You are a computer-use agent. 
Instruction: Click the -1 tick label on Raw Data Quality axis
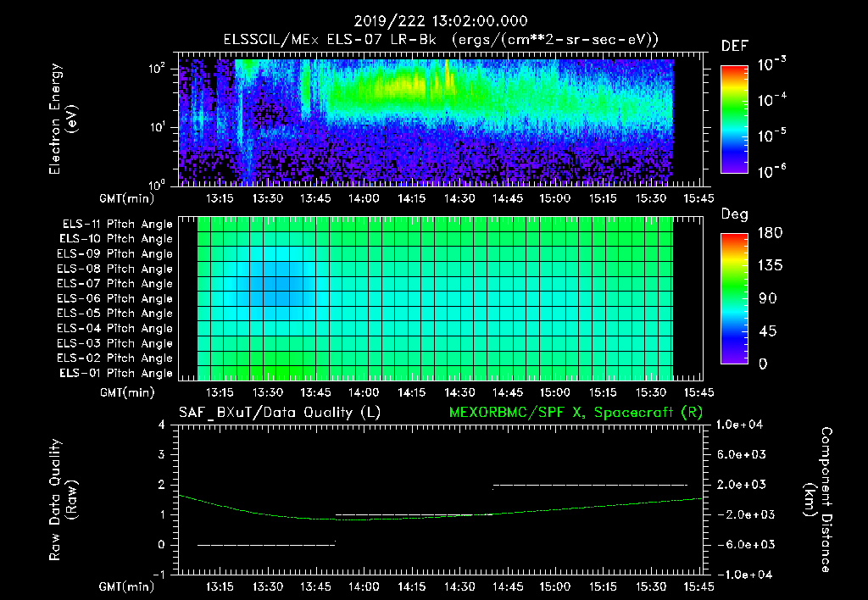pos(159,575)
